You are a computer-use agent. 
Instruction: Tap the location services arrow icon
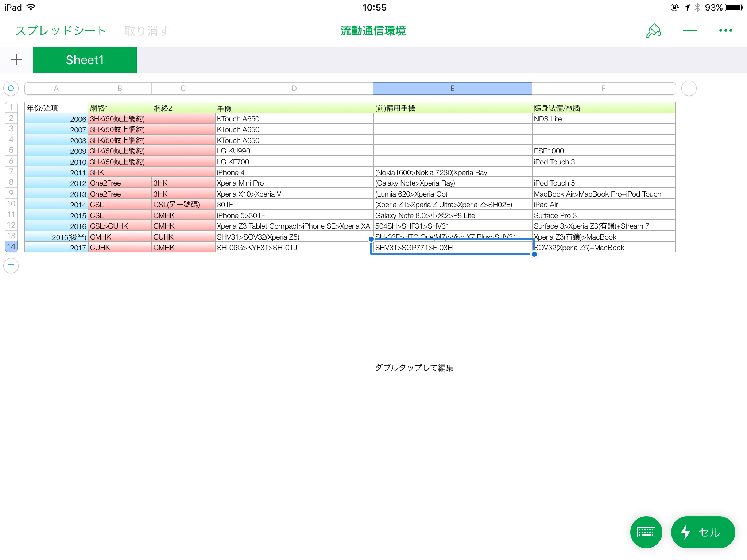[x=687, y=8]
